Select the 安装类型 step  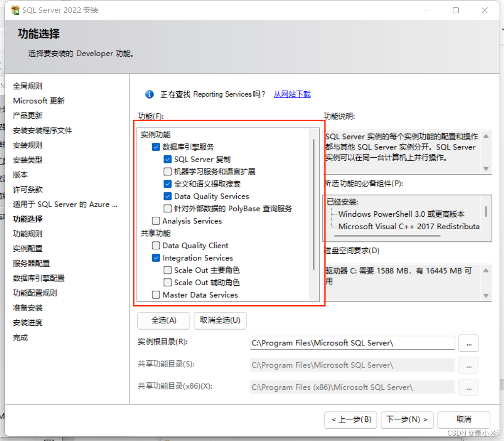[28, 160]
